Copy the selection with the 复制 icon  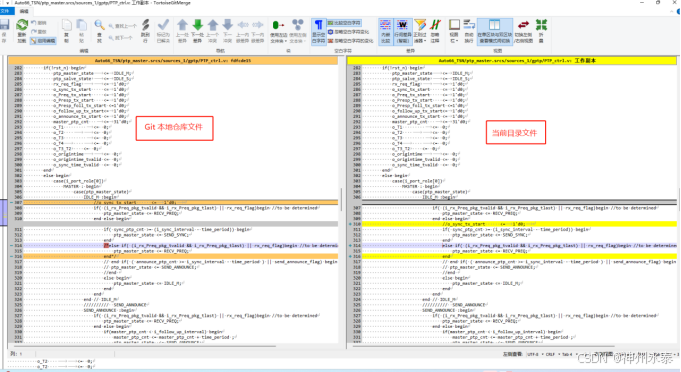point(66,30)
